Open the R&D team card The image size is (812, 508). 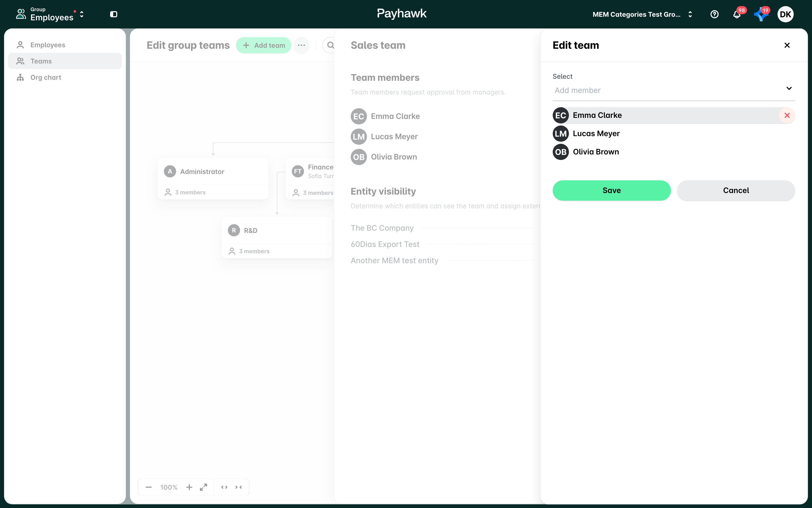[277, 237]
